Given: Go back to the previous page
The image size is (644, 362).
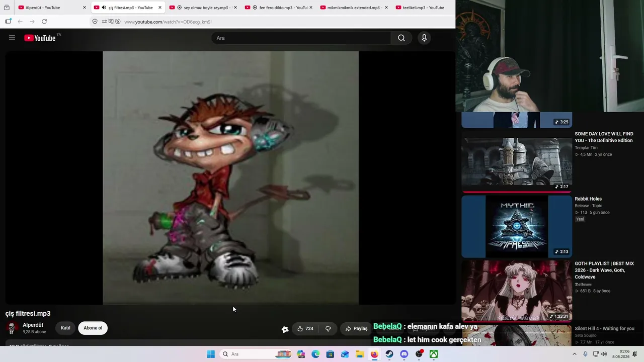Looking at the screenshot, I should (20, 21).
